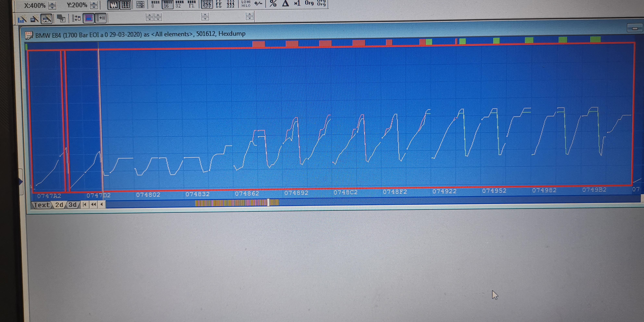Click the single Org original values icon
The height and width of the screenshot is (322, 644).
(x=309, y=3)
